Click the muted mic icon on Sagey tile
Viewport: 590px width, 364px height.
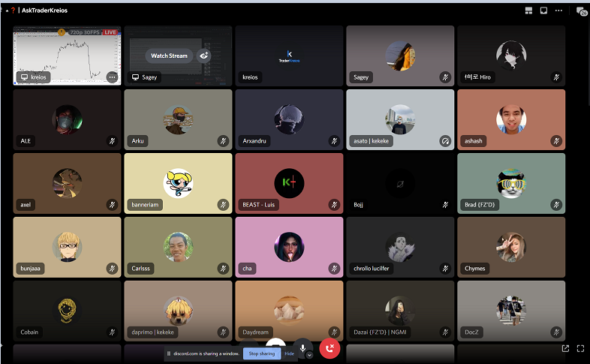(445, 77)
